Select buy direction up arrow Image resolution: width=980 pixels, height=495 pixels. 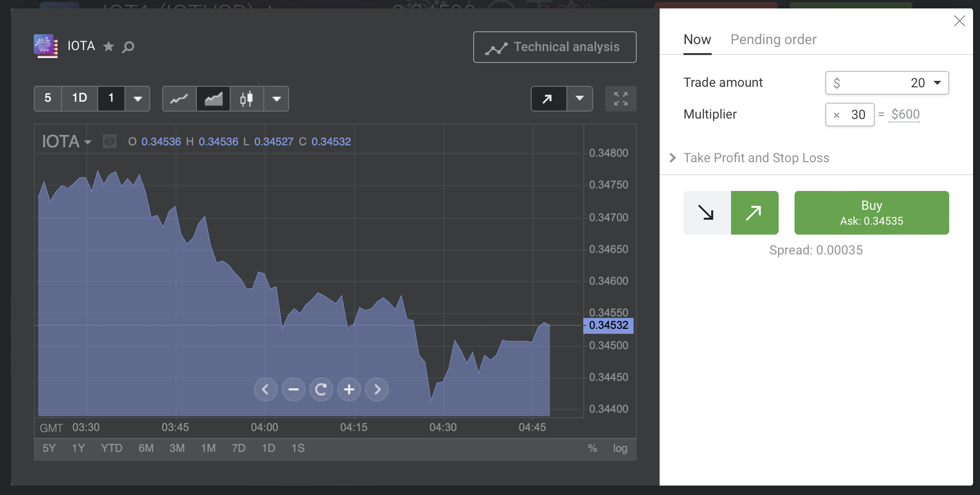coord(754,213)
